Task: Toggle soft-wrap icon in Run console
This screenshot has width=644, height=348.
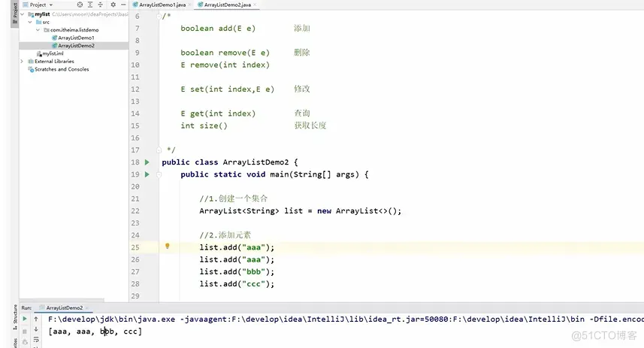Action: [x=36, y=340]
